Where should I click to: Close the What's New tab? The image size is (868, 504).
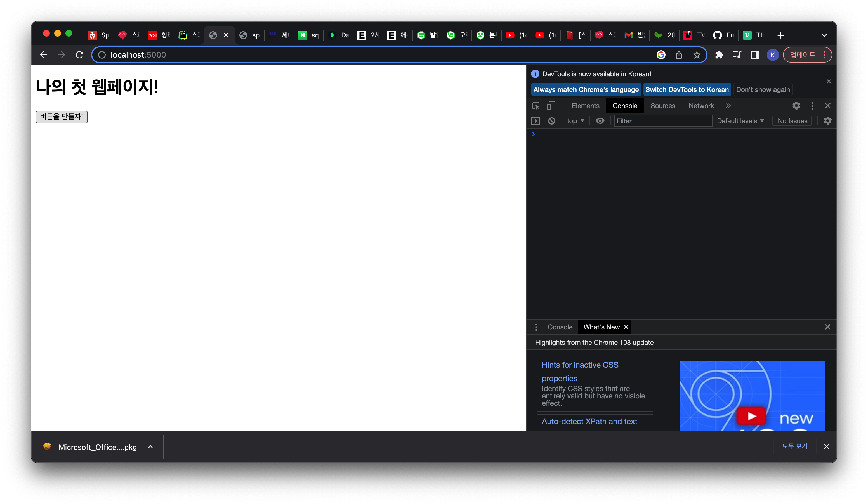(x=626, y=327)
